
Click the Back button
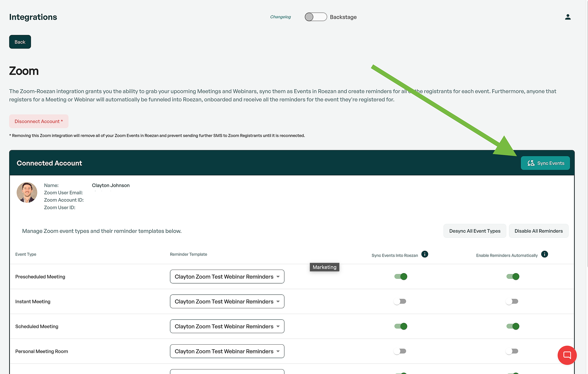[20, 42]
